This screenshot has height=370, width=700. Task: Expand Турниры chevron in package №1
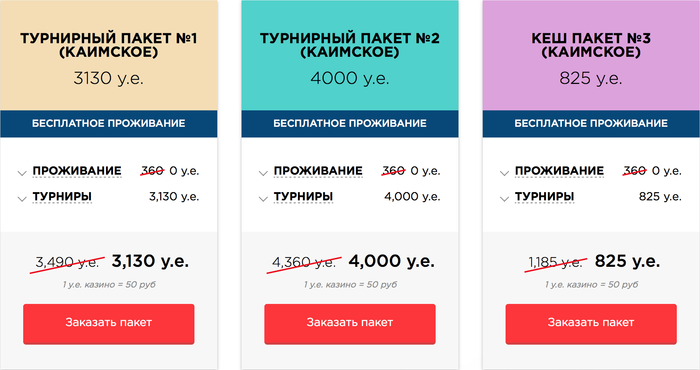22,199
